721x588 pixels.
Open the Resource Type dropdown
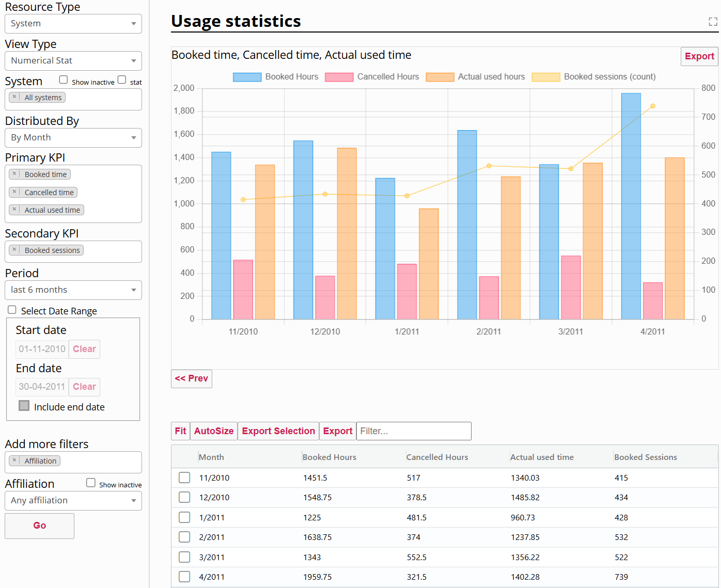click(73, 24)
